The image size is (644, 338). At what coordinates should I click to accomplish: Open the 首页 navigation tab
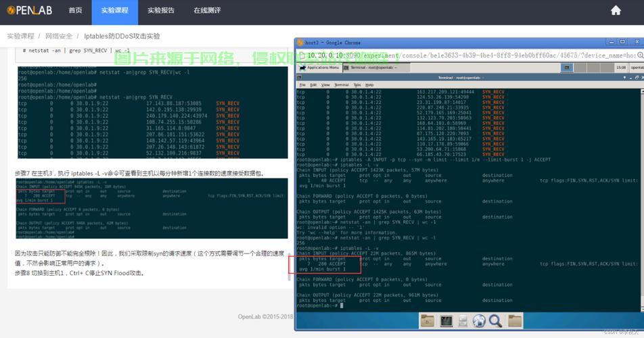tap(75, 10)
